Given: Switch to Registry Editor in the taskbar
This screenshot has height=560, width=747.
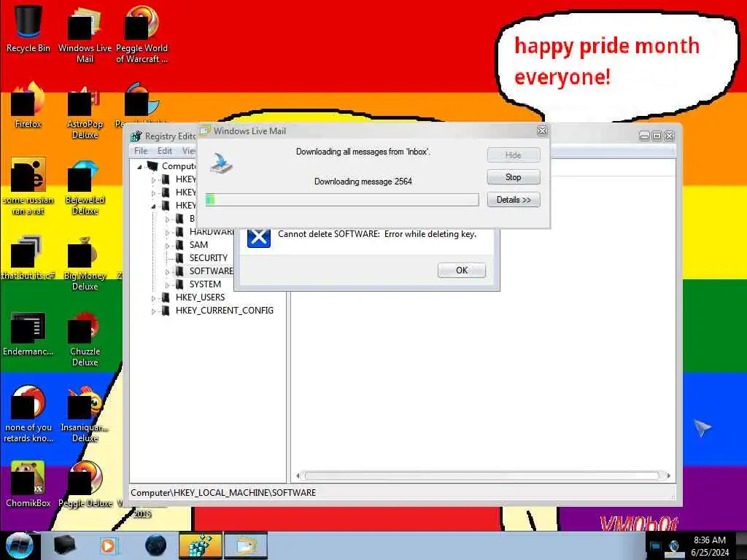Looking at the screenshot, I should coord(200,545).
